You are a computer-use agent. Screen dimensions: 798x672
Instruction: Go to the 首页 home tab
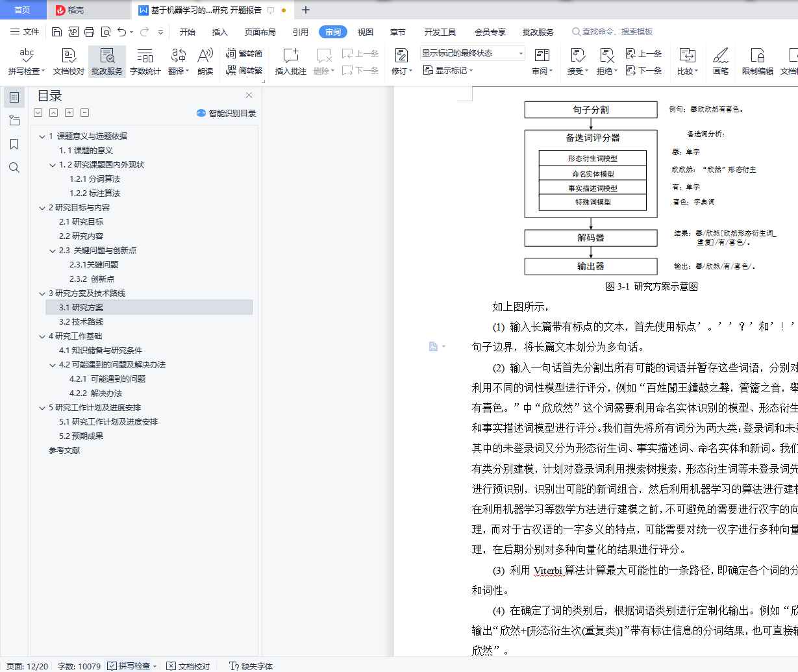click(22, 10)
